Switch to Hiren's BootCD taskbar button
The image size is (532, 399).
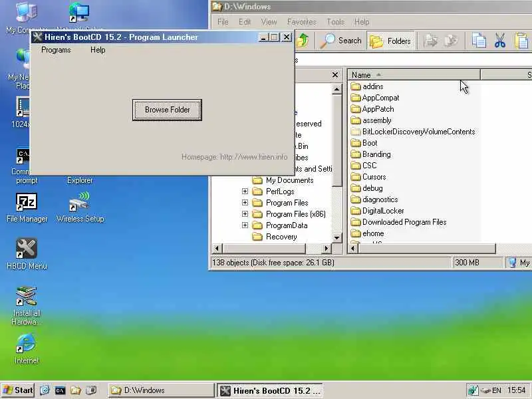point(270,390)
